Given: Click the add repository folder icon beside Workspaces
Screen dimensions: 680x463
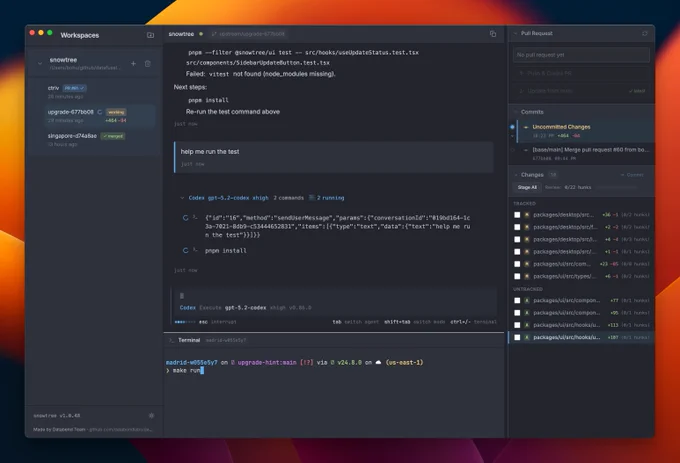Looking at the screenshot, I should coord(150,35).
